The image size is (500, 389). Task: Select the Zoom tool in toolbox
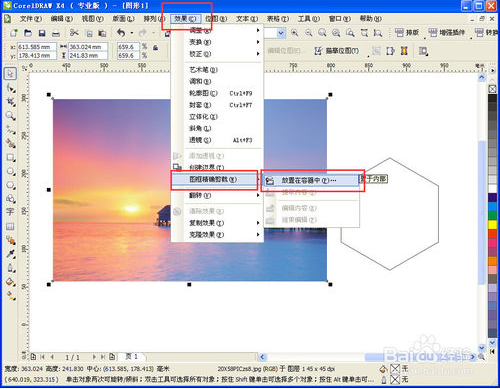click(10, 116)
